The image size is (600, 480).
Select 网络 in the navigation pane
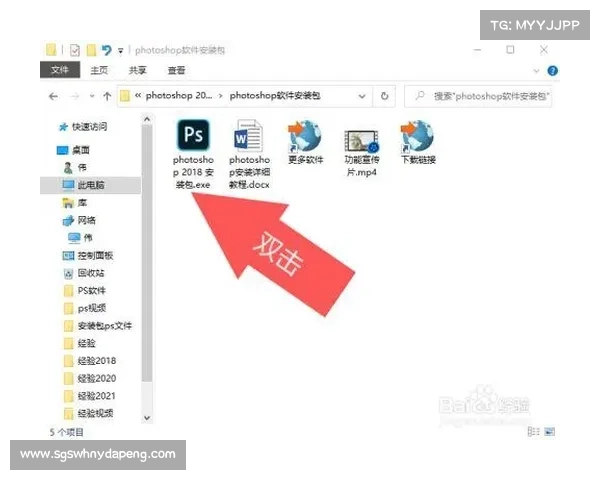79,220
